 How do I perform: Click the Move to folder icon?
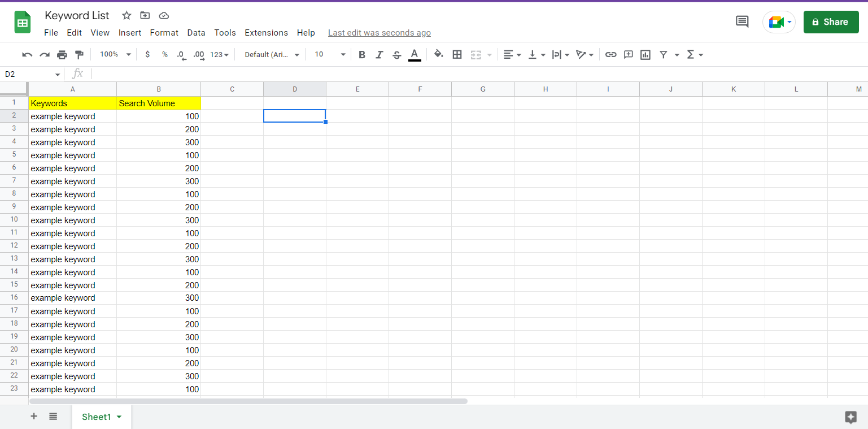click(145, 15)
